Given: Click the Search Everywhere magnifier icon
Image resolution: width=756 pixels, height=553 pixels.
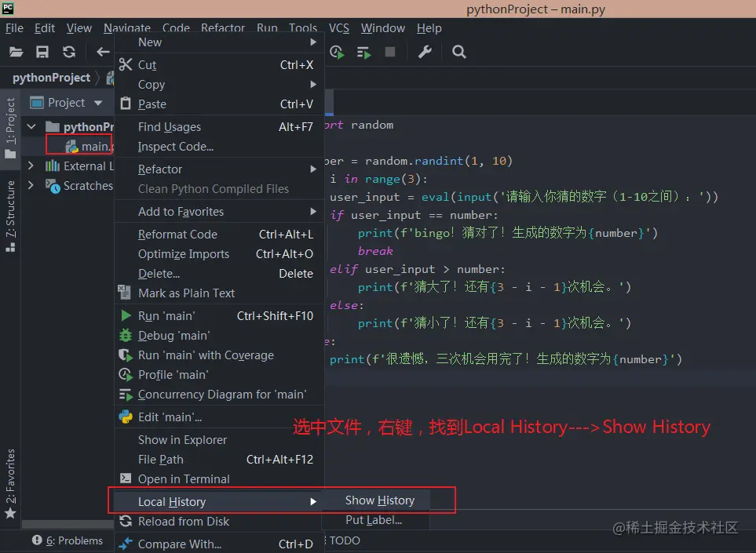Looking at the screenshot, I should click(459, 52).
